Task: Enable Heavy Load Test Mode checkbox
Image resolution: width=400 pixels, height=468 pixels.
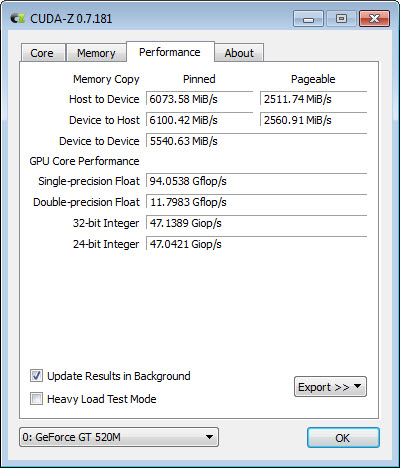Action: click(x=36, y=399)
